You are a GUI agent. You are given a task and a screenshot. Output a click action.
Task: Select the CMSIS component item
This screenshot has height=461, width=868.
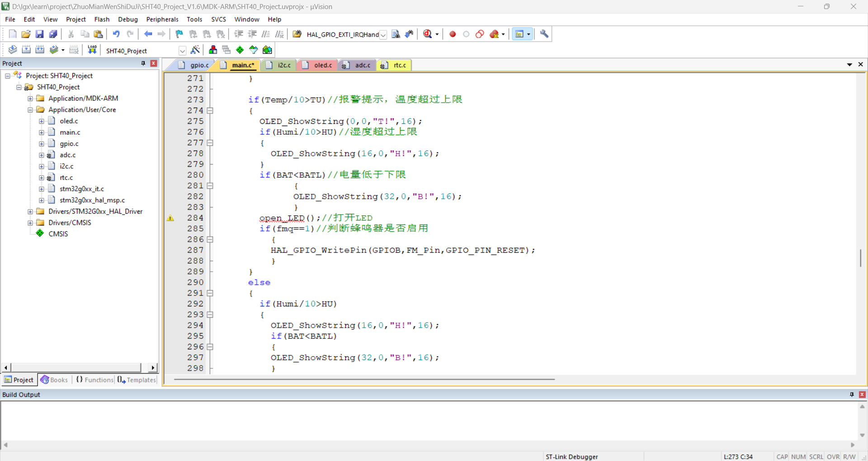tap(58, 234)
